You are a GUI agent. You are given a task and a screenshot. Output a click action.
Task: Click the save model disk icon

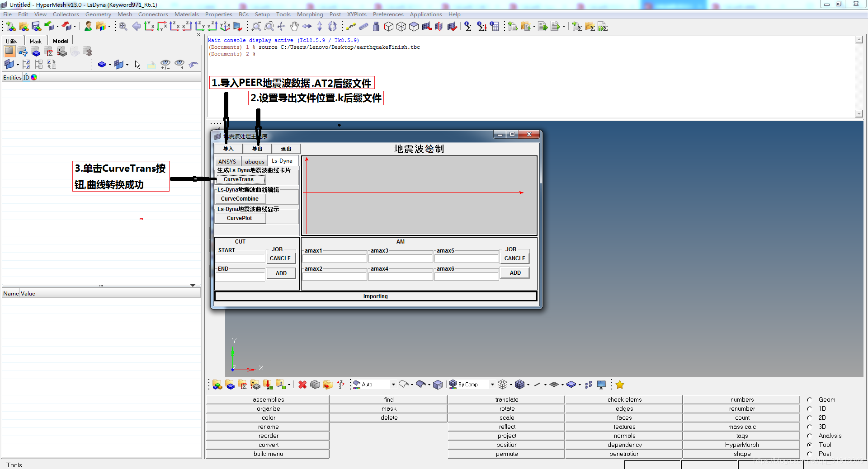[36, 27]
